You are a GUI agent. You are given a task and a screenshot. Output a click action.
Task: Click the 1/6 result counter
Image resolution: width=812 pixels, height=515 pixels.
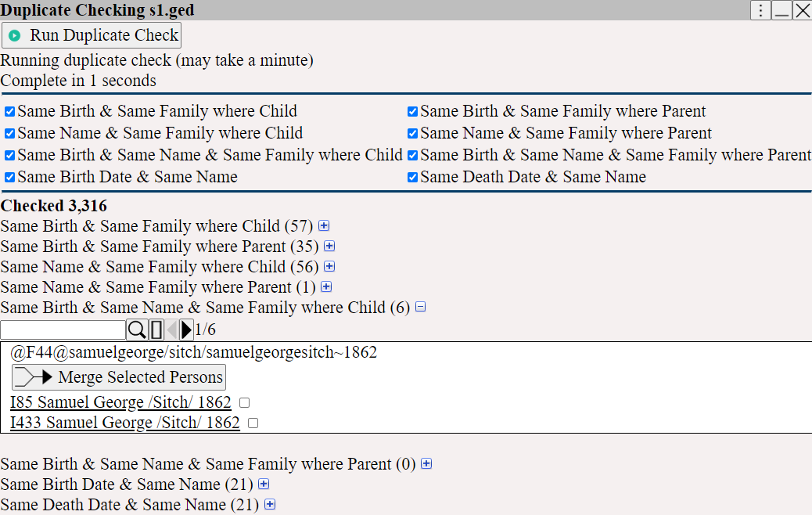[205, 330]
